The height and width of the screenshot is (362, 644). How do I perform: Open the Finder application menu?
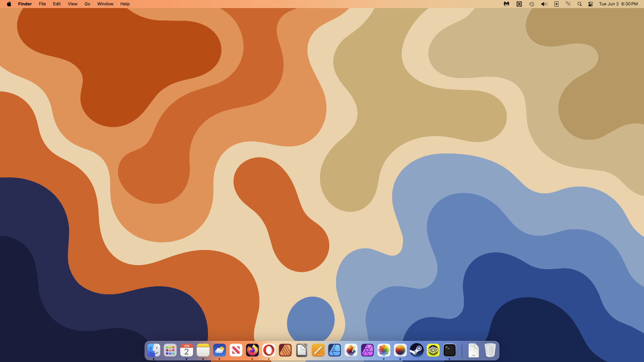point(25,4)
